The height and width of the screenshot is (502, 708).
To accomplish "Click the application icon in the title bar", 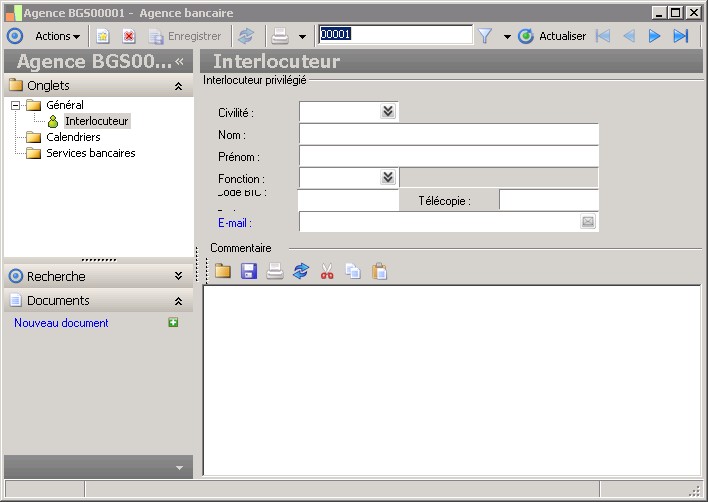I will coord(14,13).
